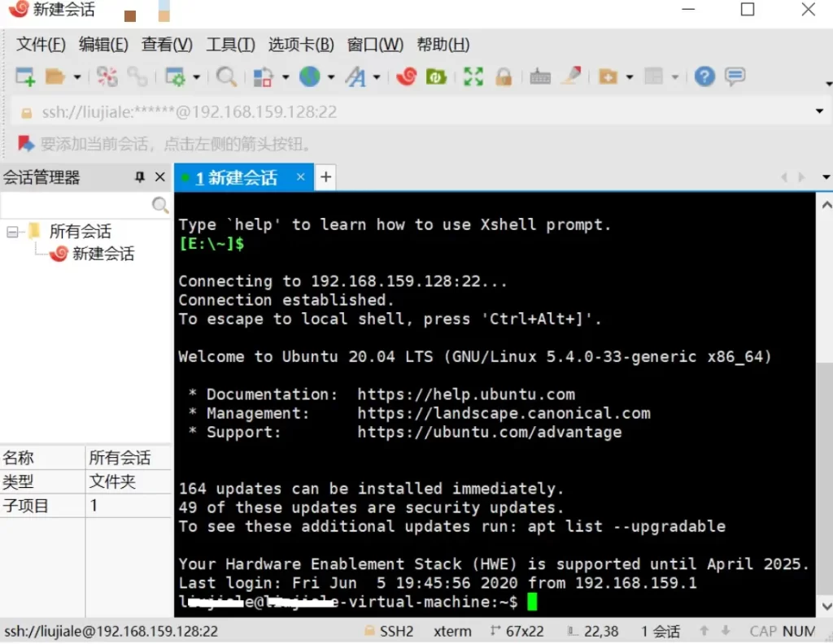Click the Lock screen padlock icon

[x=504, y=77]
